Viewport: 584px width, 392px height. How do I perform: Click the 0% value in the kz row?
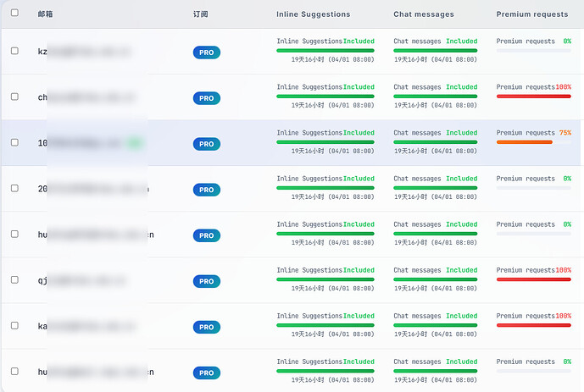[x=567, y=41]
